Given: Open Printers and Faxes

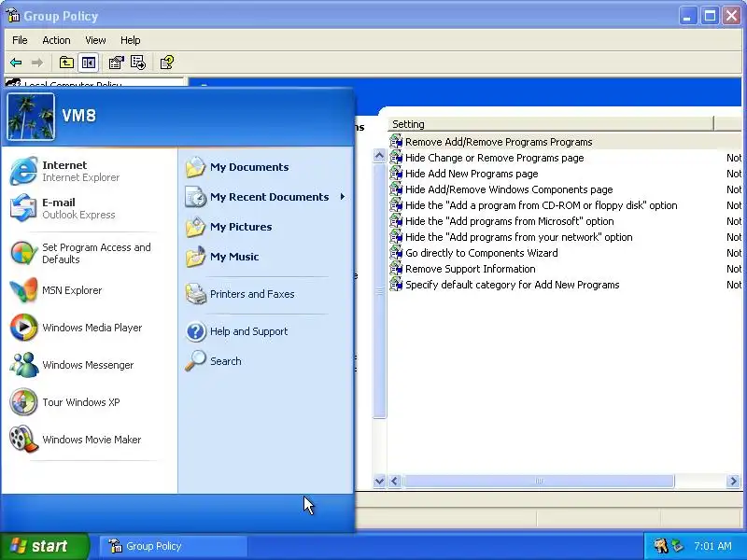Looking at the screenshot, I should [x=266, y=294].
